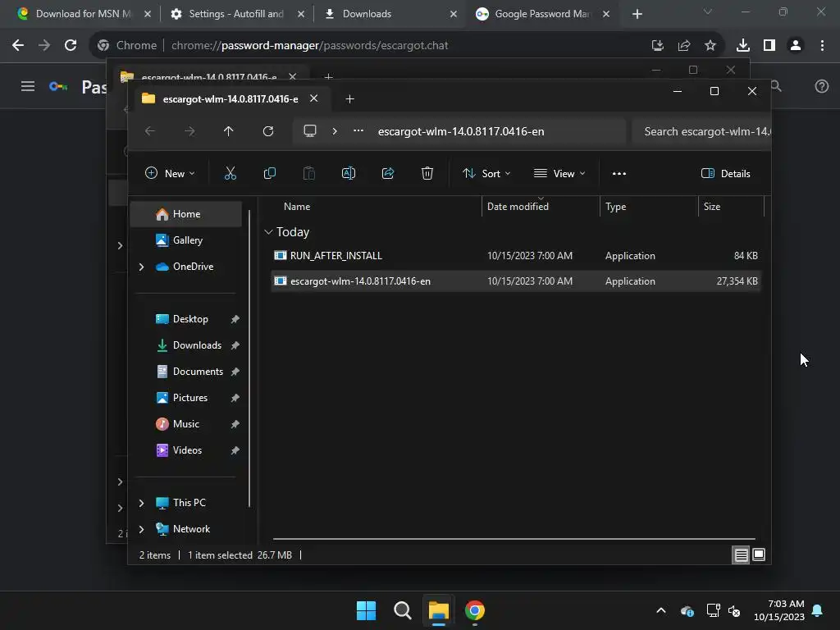Click the Share icon in Explorer toolbar
The width and height of the screenshot is (840, 630).
coord(388,173)
